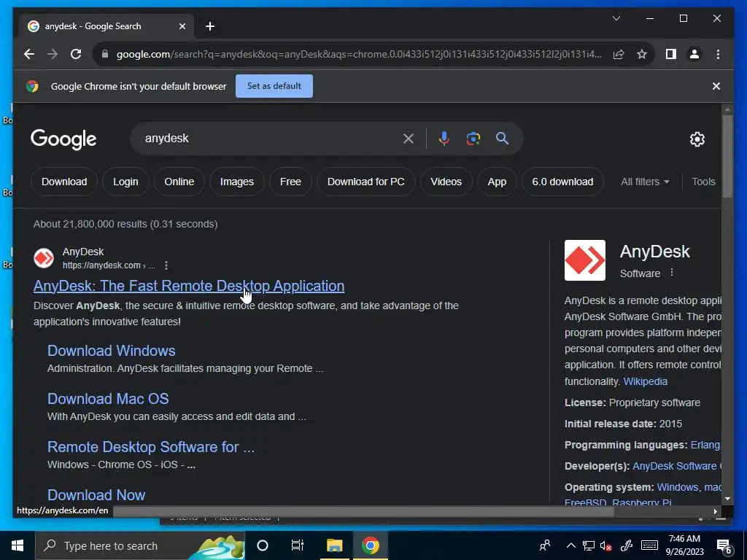Open the three-dot menu beside anydesk.com URL
This screenshot has width=747, height=560.
coord(166,265)
